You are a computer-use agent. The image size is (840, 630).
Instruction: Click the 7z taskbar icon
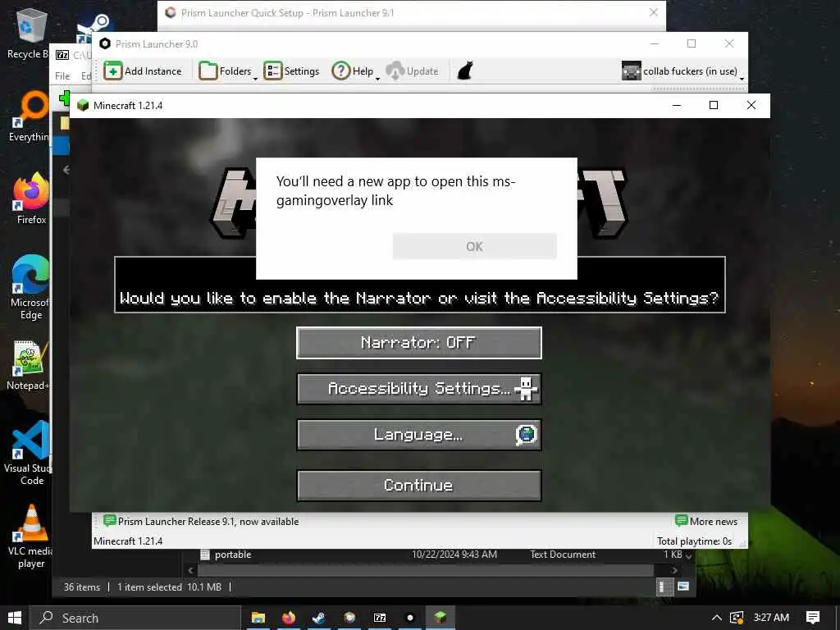click(x=380, y=618)
